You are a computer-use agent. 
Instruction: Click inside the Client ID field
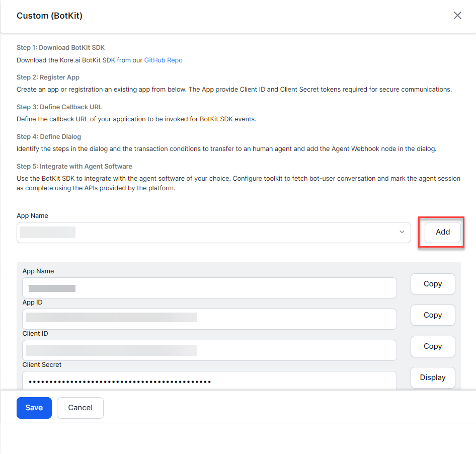(209, 350)
